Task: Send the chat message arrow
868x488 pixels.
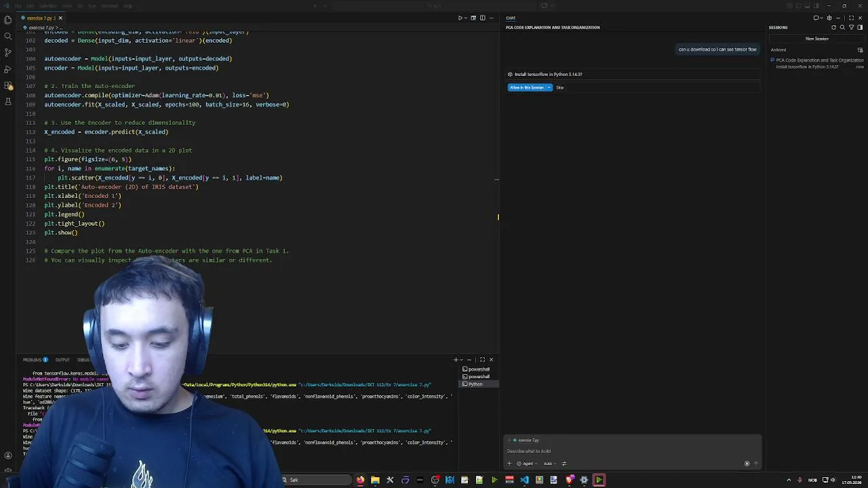Action: [x=755, y=464]
